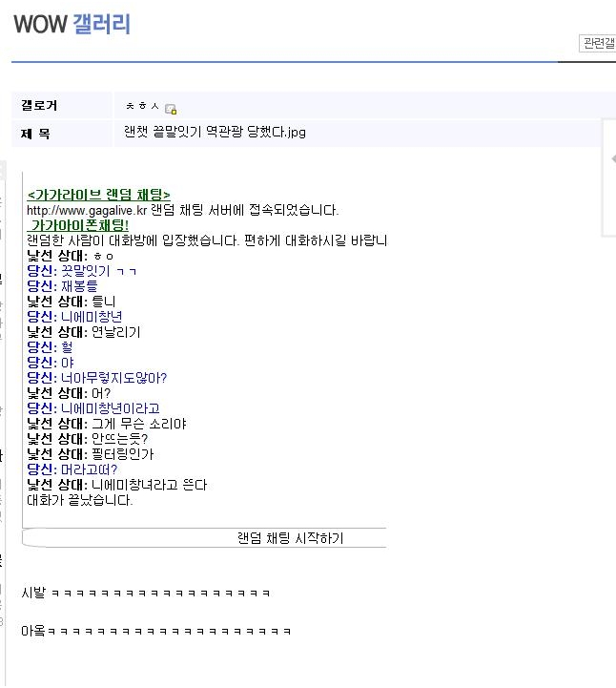
Task: Click the post title 랜챗 끝말잇기 역관광 당했다.jpg
Action: [x=215, y=132]
